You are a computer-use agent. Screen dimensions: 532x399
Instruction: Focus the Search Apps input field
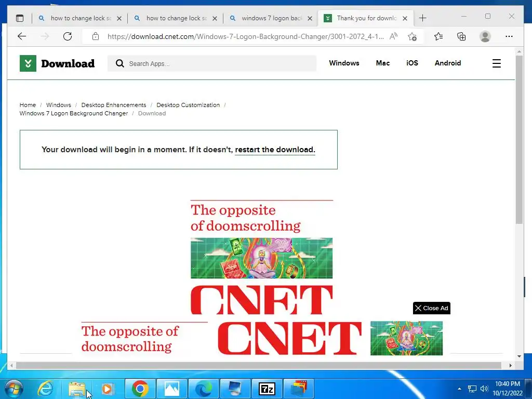click(212, 63)
